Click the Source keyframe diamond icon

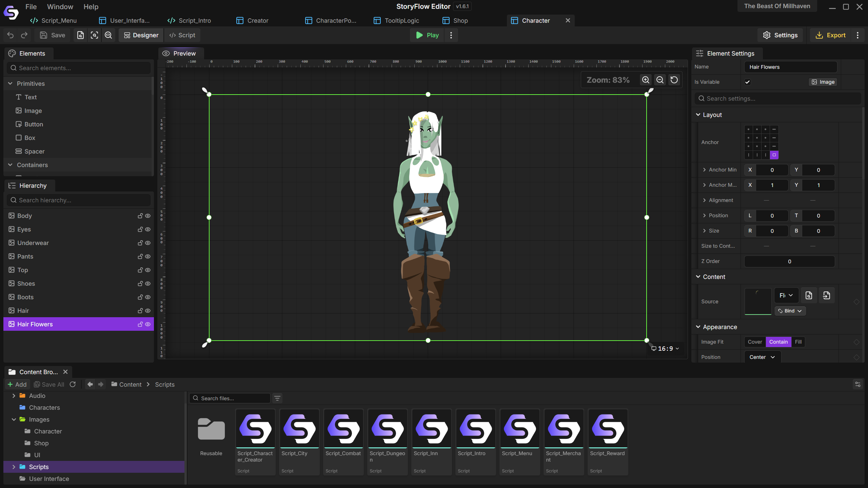pyautogui.click(x=856, y=302)
